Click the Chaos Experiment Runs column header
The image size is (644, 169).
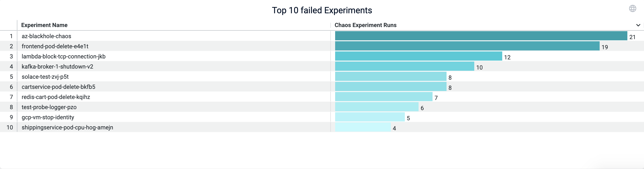click(365, 25)
